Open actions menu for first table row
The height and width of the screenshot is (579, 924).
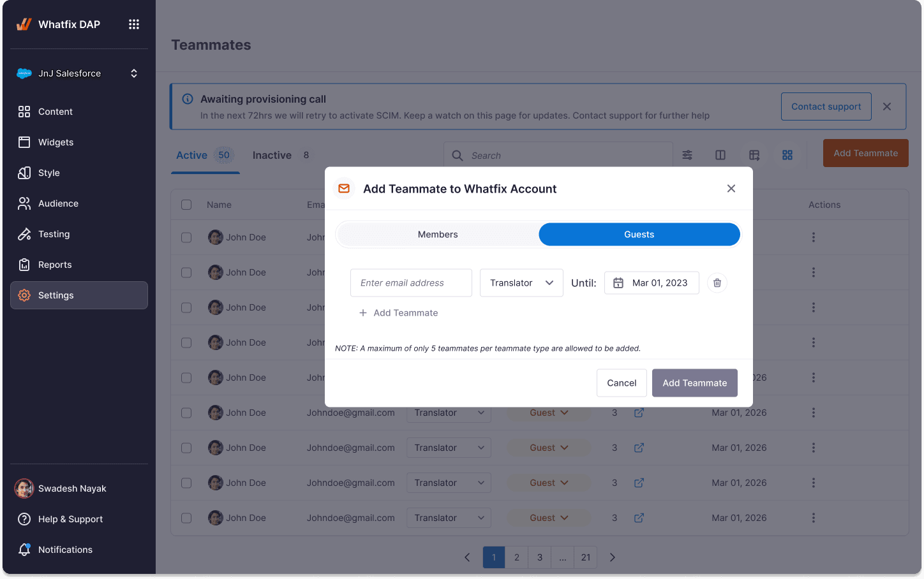tap(814, 237)
